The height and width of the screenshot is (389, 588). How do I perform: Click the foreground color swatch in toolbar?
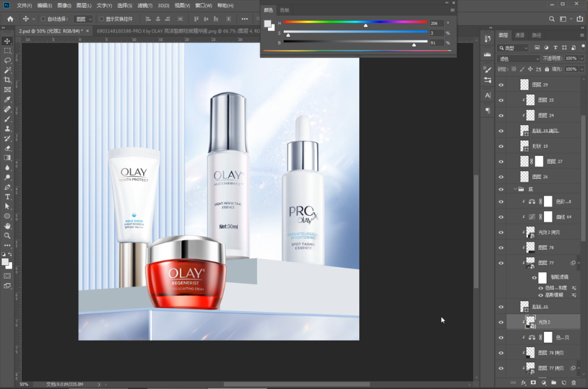pos(5,262)
